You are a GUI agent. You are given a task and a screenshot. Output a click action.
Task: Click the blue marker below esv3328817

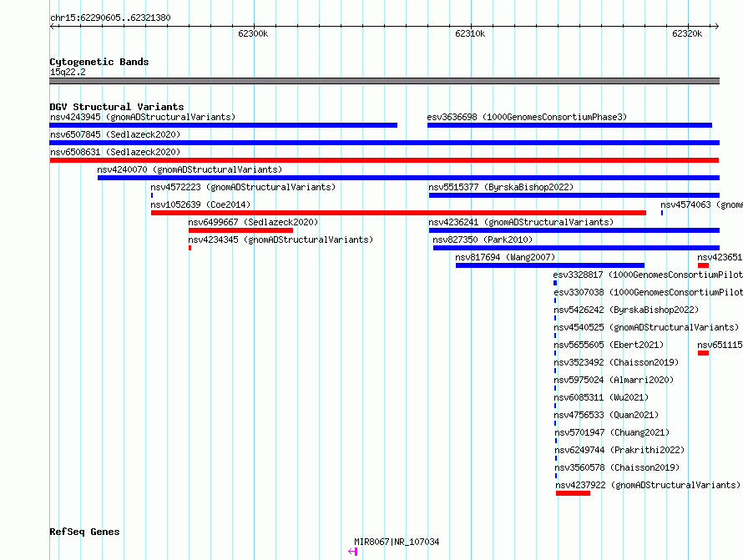[555, 283]
